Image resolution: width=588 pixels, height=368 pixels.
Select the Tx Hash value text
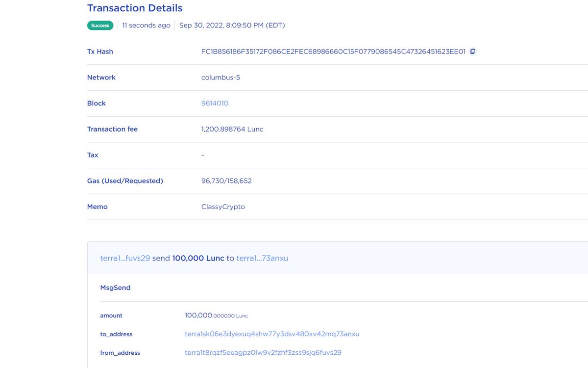[333, 52]
